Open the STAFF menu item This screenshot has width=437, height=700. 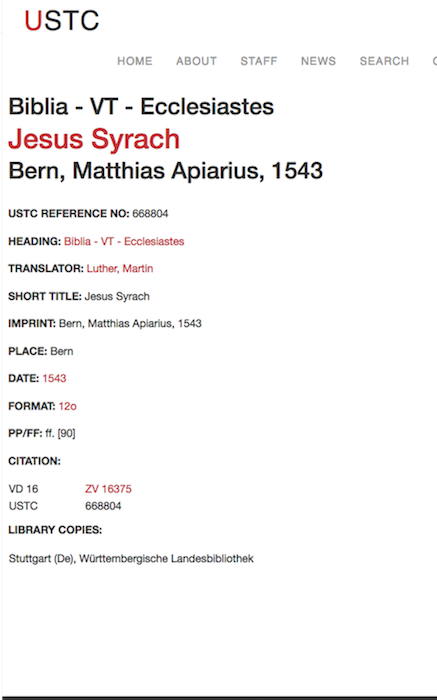pos(259,61)
